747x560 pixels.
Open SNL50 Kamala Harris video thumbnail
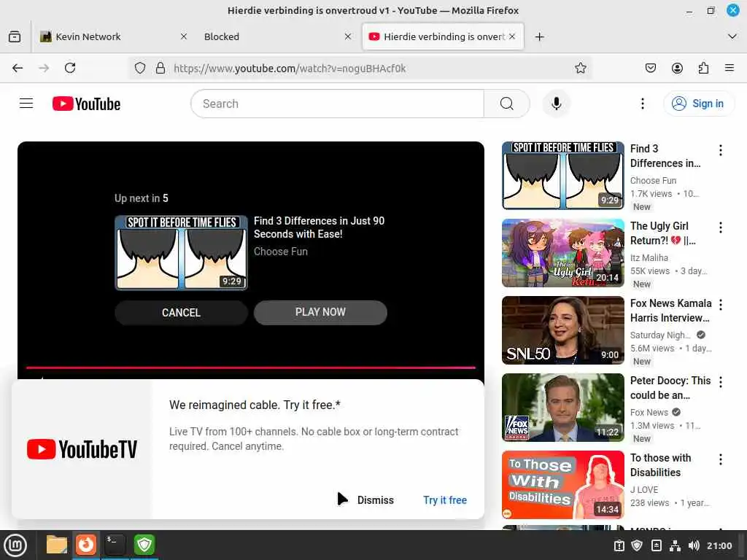(563, 330)
